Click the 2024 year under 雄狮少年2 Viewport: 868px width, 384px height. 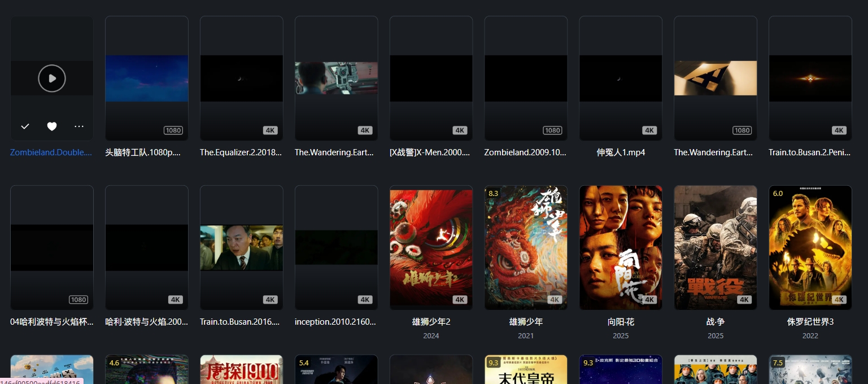431,336
